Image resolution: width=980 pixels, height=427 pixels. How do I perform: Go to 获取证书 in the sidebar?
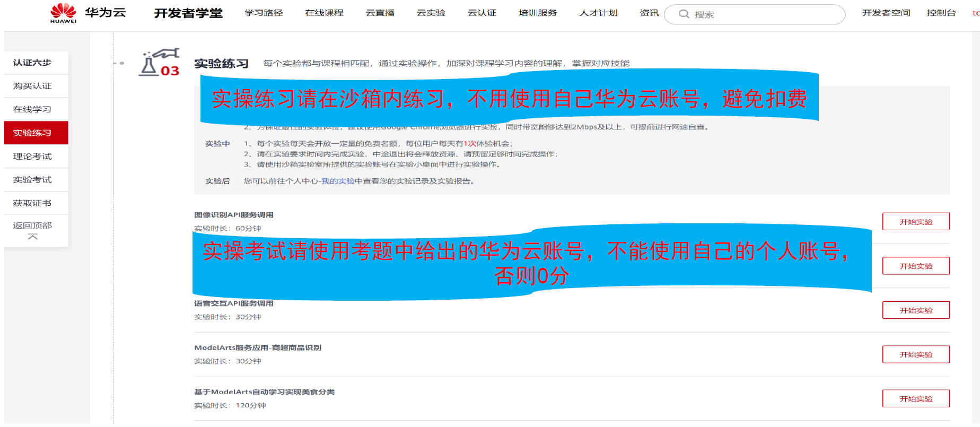(x=36, y=203)
